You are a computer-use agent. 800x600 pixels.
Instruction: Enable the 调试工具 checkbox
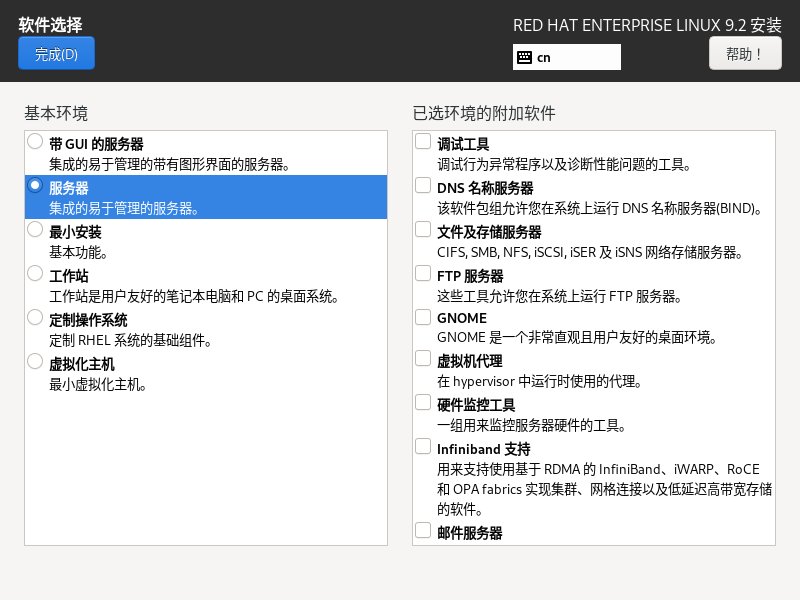coord(424,142)
